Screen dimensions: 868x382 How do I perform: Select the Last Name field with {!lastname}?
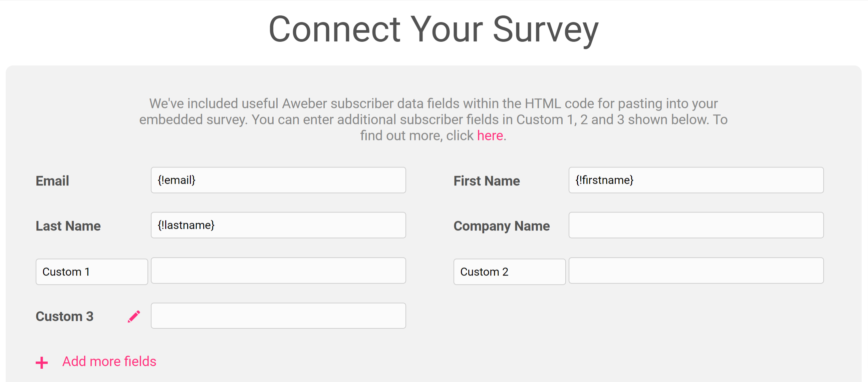point(278,225)
